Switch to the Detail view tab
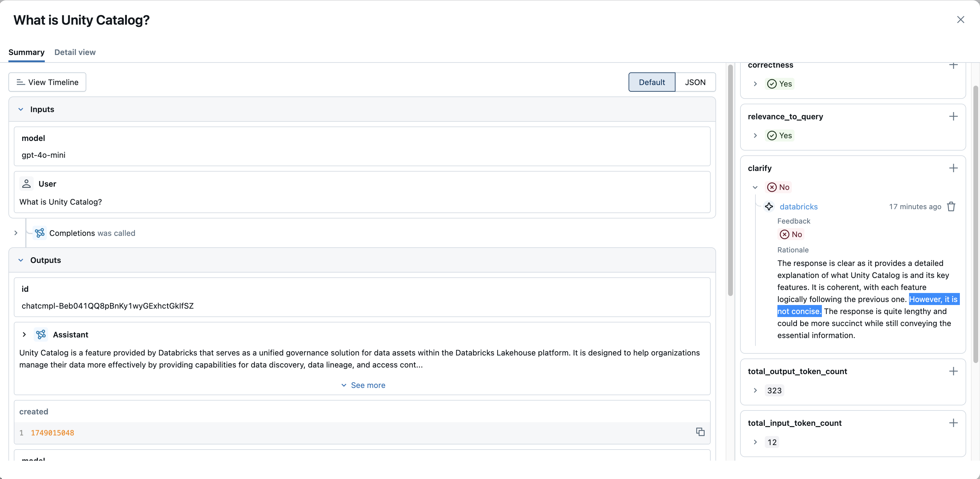The image size is (980, 479). (75, 52)
